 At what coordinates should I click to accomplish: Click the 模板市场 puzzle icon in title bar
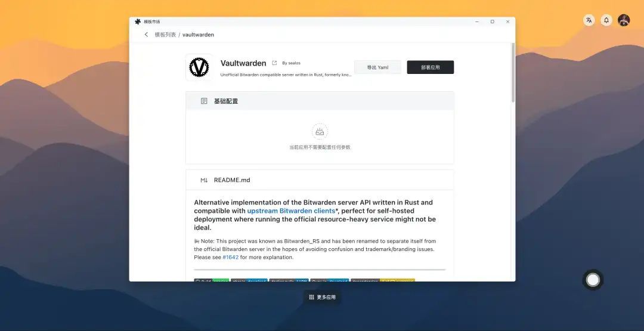[x=138, y=21]
